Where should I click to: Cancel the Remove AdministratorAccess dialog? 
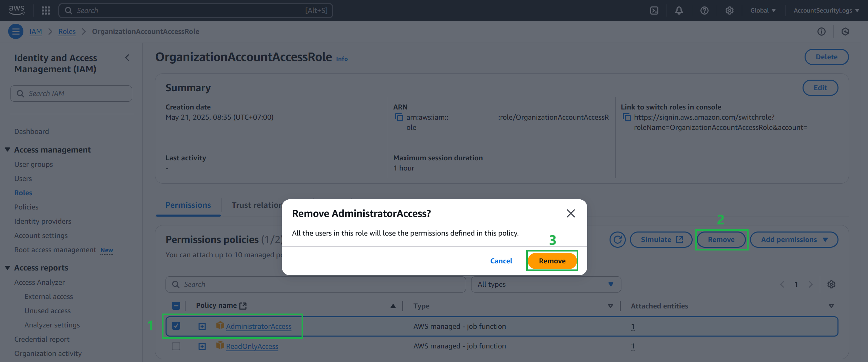point(501,261)
